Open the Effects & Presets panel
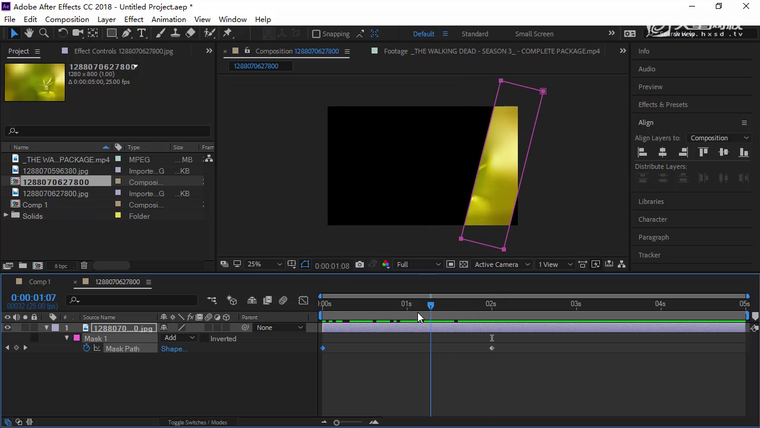This screenshot has width=760, height=428. 663,104
